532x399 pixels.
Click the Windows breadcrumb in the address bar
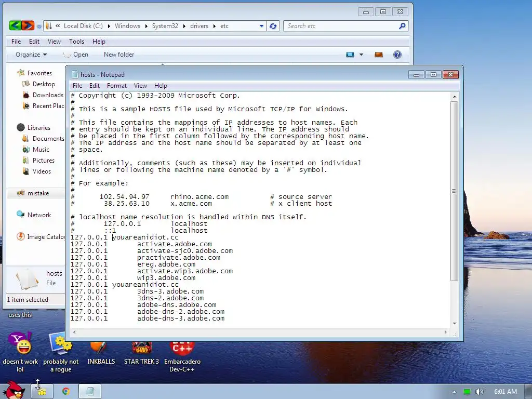tap(127, 26)
